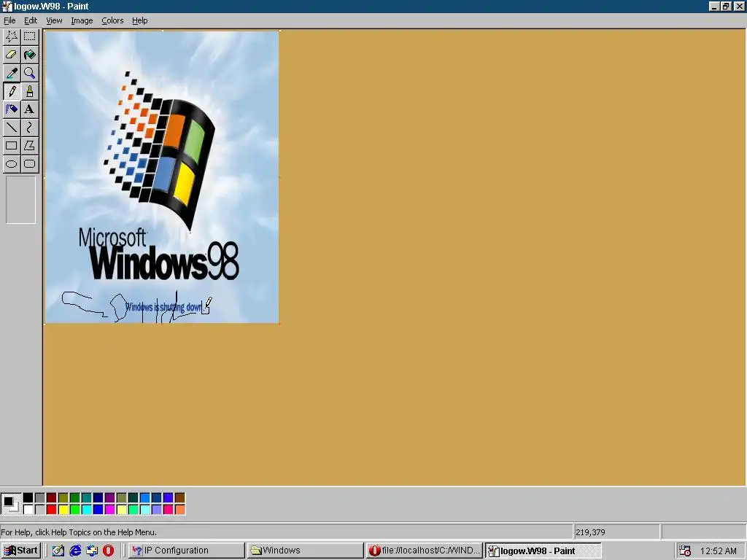Click the Quick Launch icon right of Internet Explorer
The width and height of the screenshot is (747, 560).
pyautogui.click(x=92, y=551)
